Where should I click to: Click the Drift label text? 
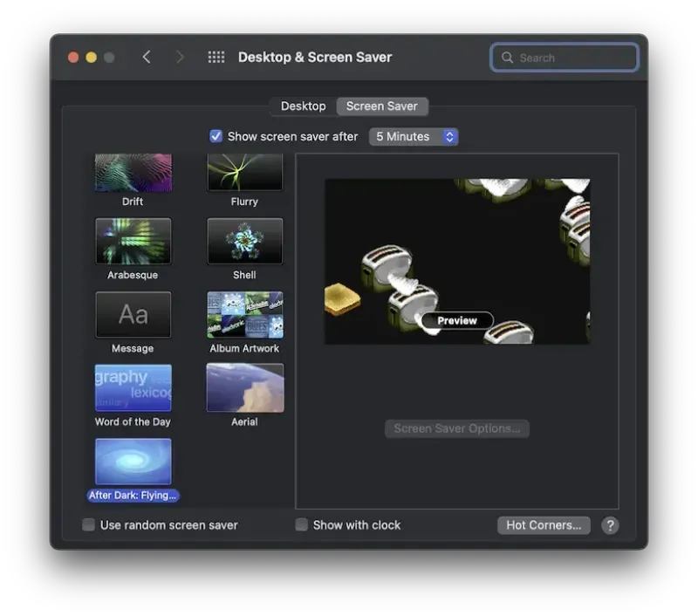(133, 202)
